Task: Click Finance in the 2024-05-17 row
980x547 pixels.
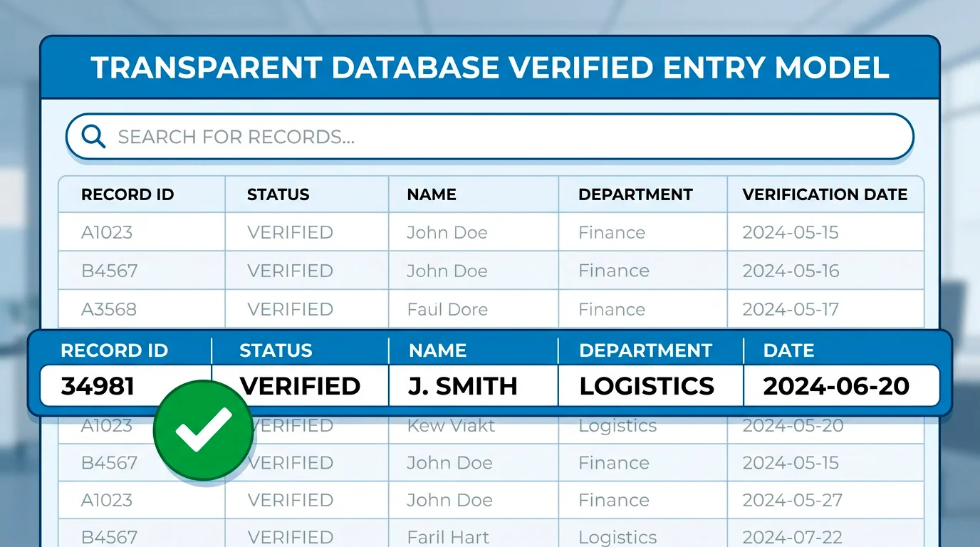Action: pyautogui.click(x=612, y=309)
